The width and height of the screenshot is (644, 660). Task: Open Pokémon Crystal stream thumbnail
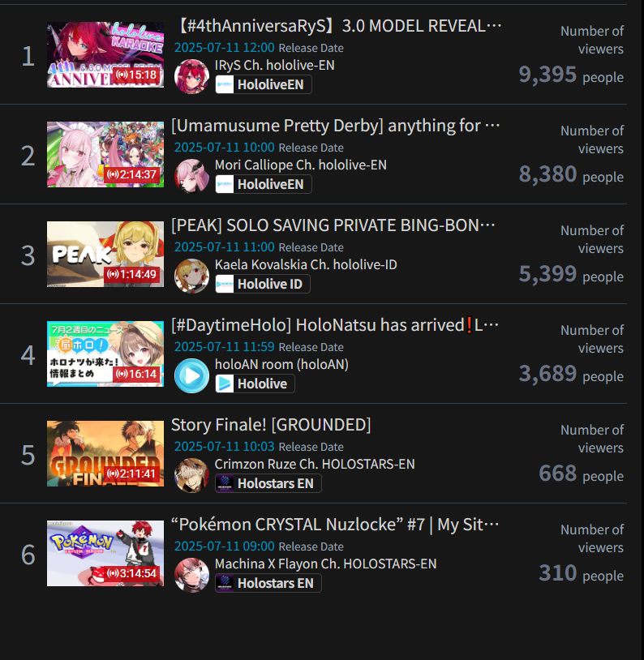(105, 554)
